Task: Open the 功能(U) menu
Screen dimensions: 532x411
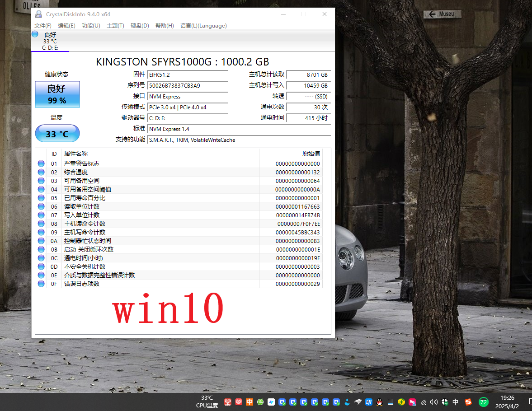Action: pos(91,26)
